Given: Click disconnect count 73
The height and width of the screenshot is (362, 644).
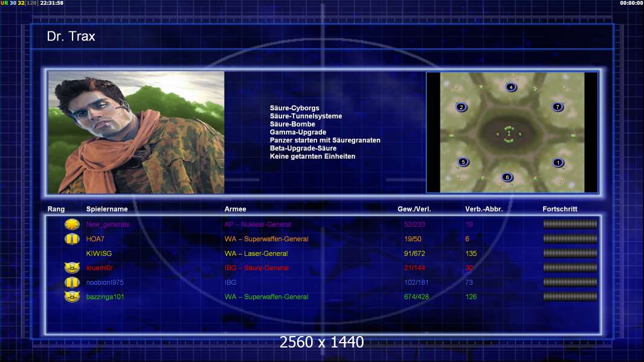Looking at the screenshot, I should pyautogui.click(x=469, y=282).
